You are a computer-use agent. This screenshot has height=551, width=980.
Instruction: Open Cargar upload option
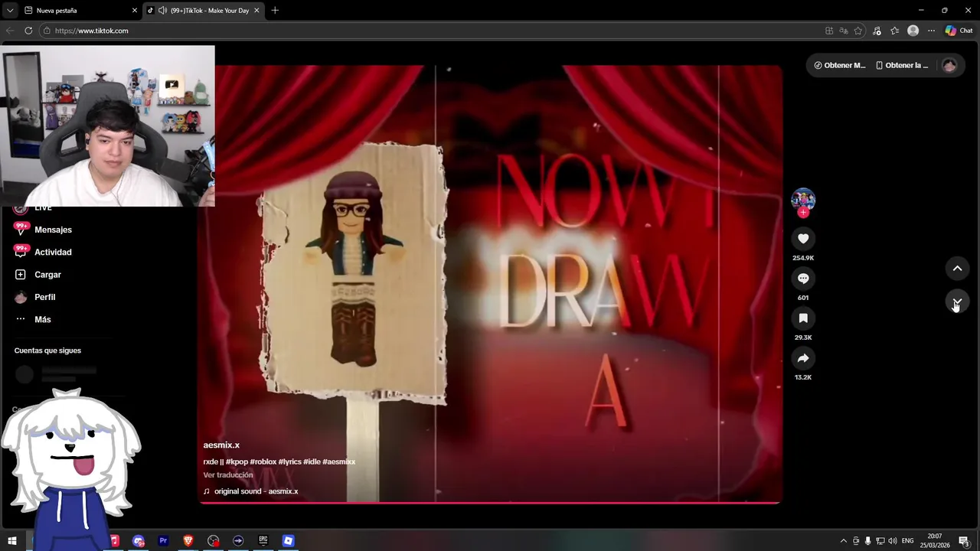[x=47, y=274]
